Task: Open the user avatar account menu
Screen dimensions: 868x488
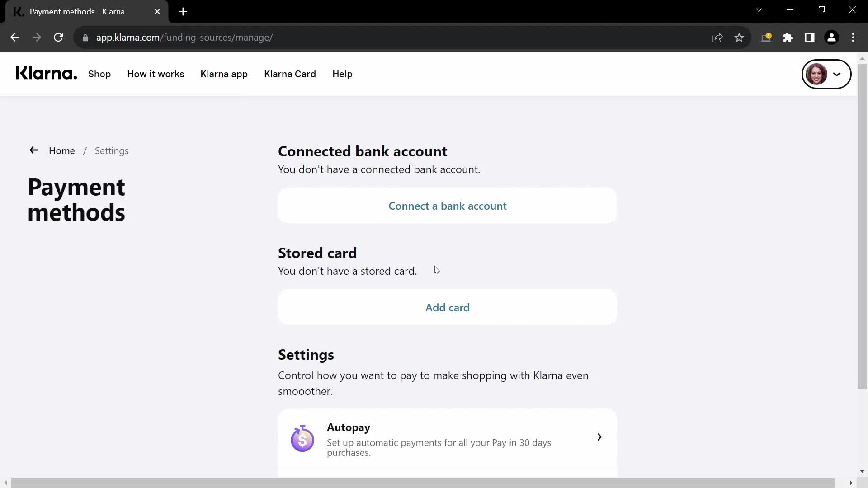Action: tap(826, 74)
